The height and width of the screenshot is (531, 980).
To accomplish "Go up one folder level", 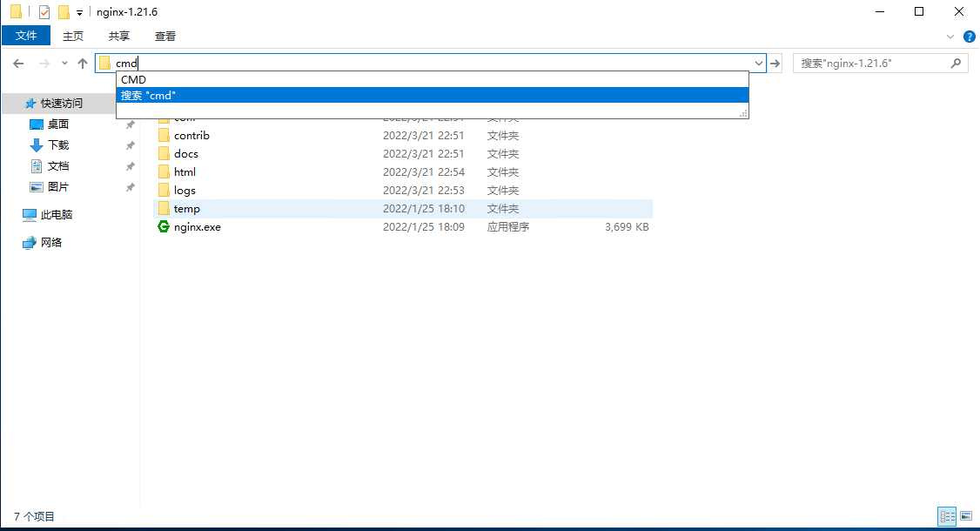I will [x=83, y=64].
